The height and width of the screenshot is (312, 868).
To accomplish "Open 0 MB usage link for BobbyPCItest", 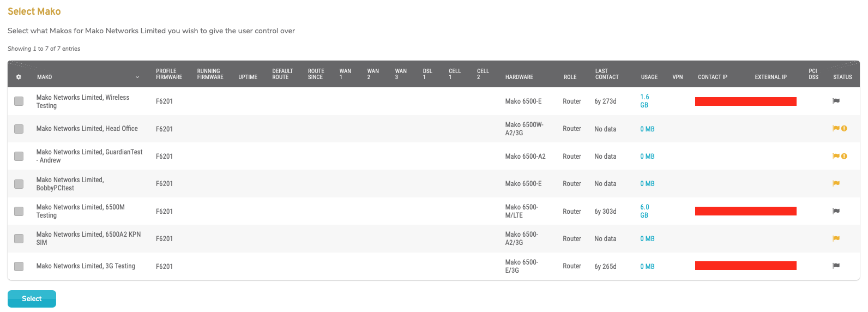I will [647, 184].
